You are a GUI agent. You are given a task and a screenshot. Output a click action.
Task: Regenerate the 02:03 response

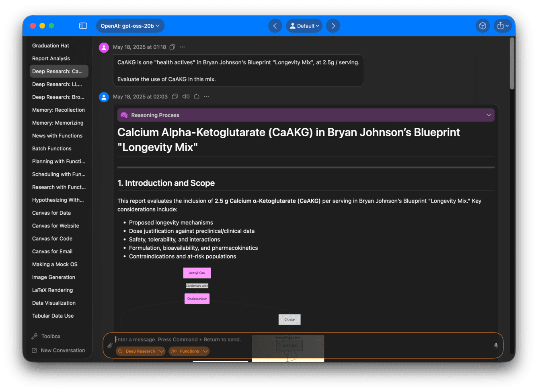click(197, 96)
